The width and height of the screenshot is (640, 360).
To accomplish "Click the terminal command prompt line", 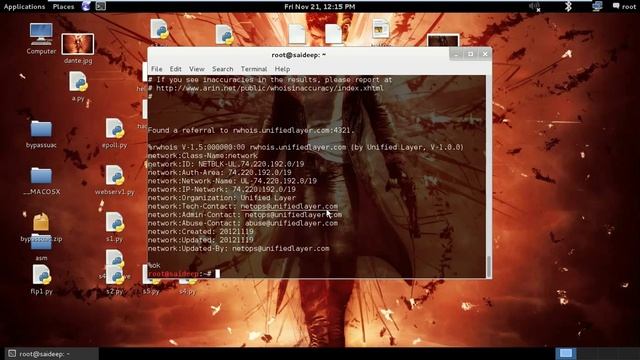I will click(184, 273).
